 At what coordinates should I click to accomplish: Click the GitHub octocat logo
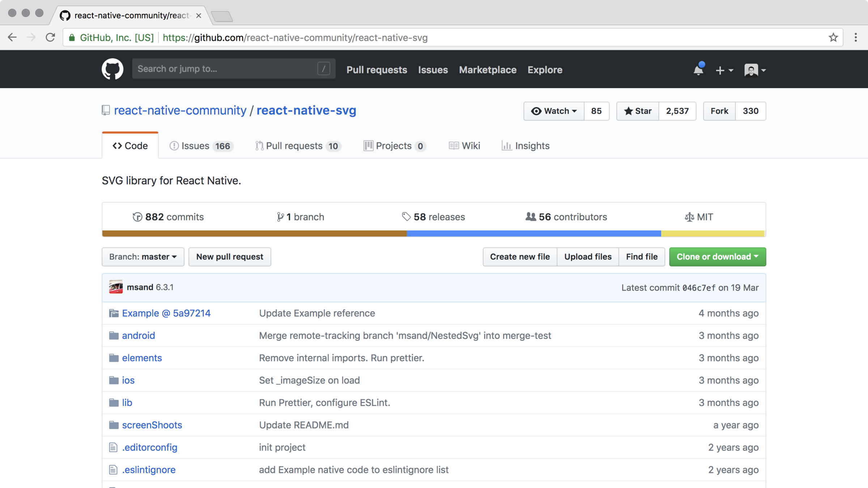point(112,69)
